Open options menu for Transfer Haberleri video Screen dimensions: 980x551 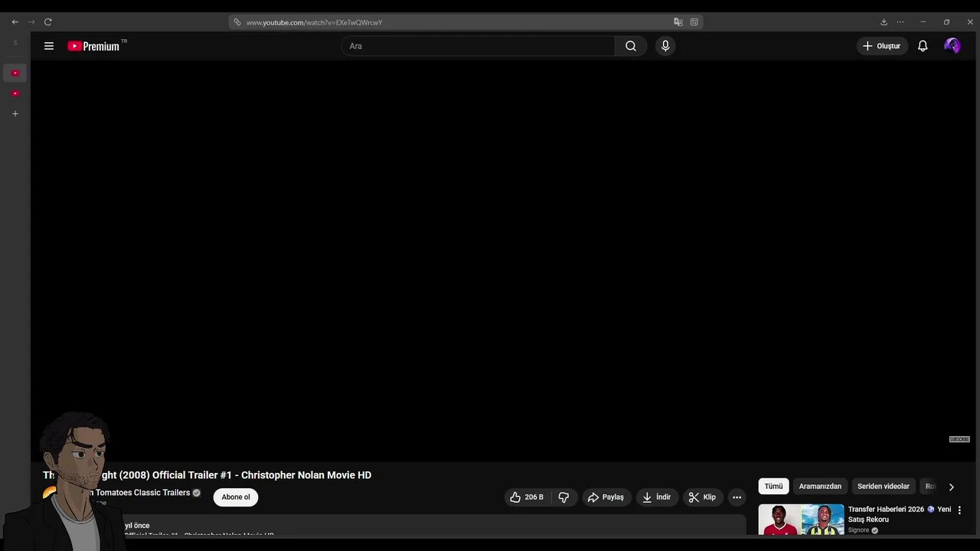click(959, 510)
